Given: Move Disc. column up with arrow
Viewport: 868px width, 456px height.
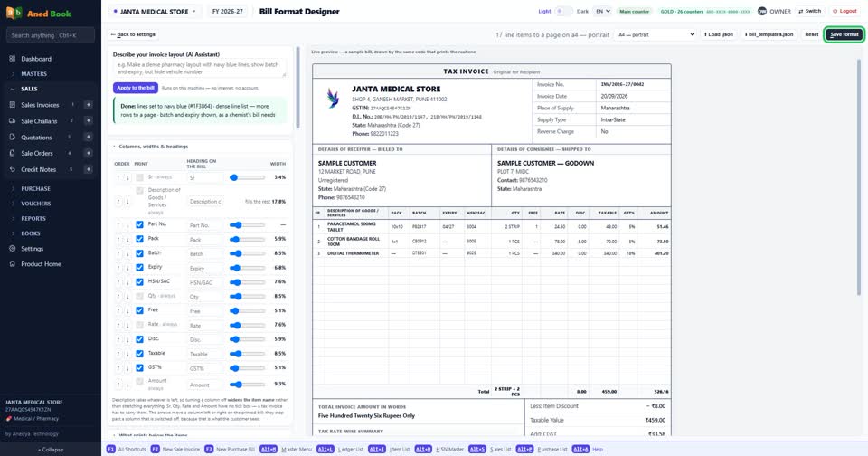Looking at the screenshot, I should pos(118,339).
